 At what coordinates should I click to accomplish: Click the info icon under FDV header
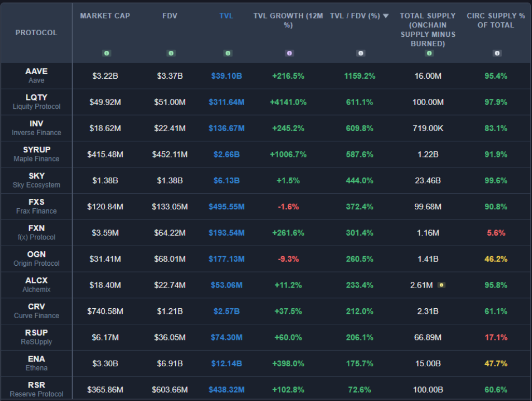point(171,53)
